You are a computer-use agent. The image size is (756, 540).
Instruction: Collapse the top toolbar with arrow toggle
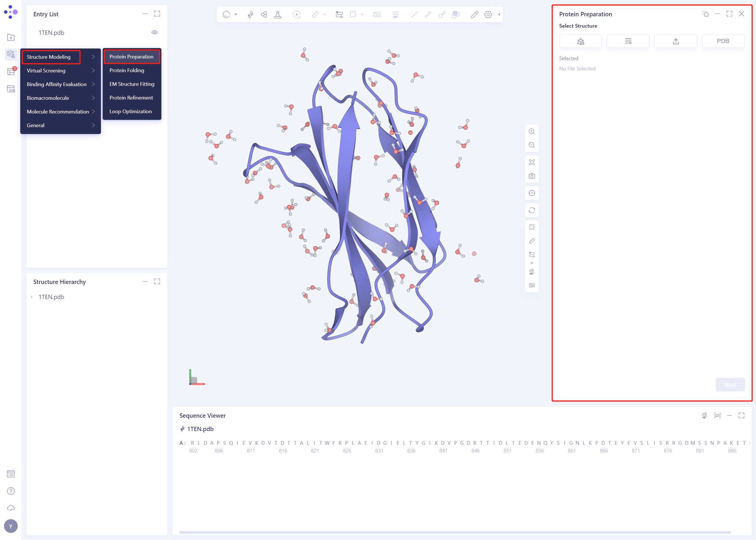[499, 15]
